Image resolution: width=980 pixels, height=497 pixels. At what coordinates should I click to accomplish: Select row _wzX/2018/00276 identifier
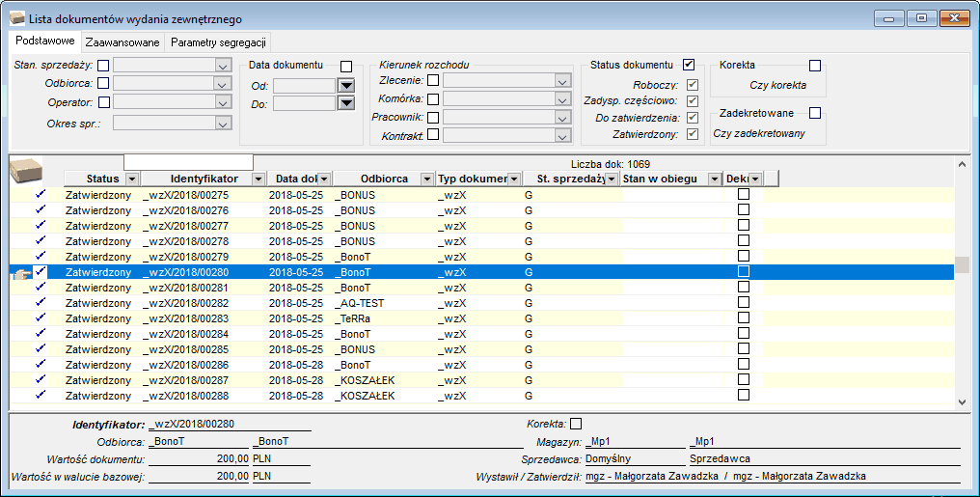click(x=185, y=210)
